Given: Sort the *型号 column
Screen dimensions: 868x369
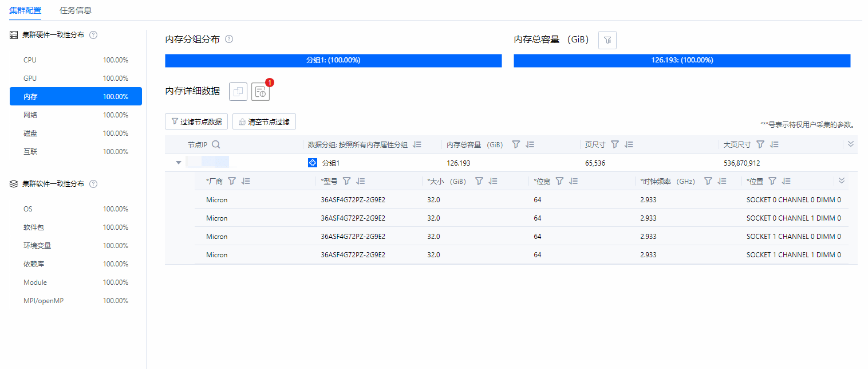Looking at the screenshot, I should coord(361,181).
